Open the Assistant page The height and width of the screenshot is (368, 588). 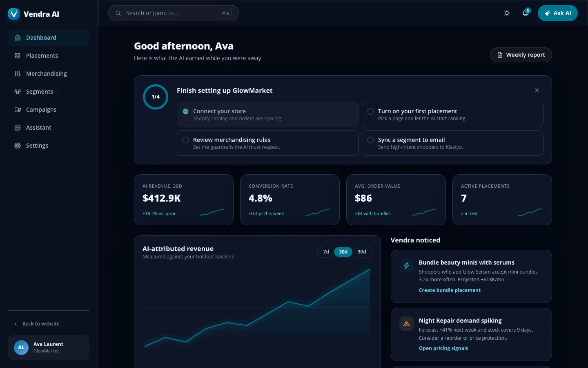click(49, 128)
